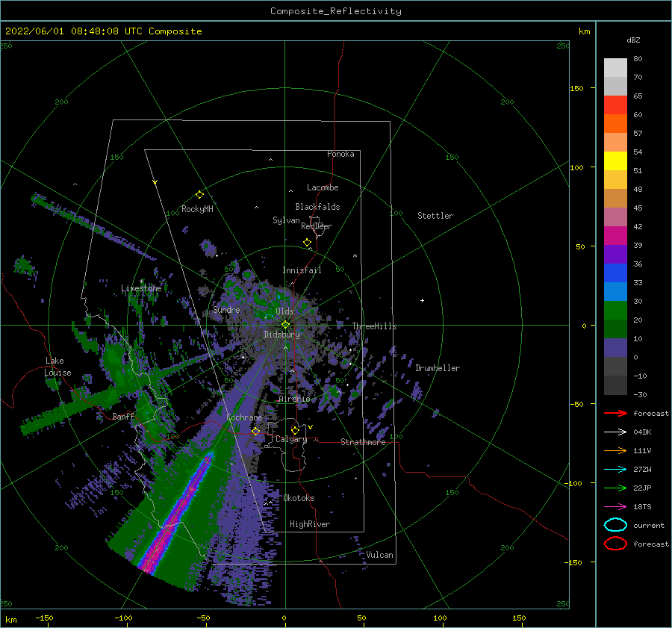Click the Airdrie label
The image size is (672, 628).
pos(294,399)
